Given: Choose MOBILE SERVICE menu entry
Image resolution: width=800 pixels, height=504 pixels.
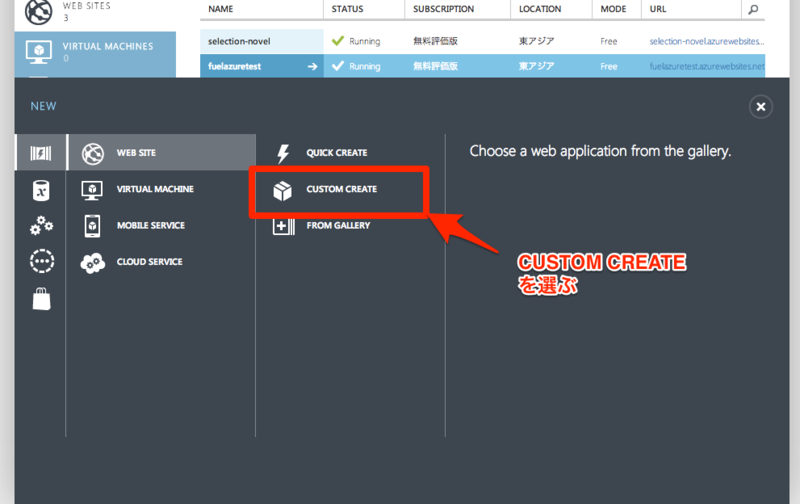Looking at the screenshot, I should pos(151,225).
